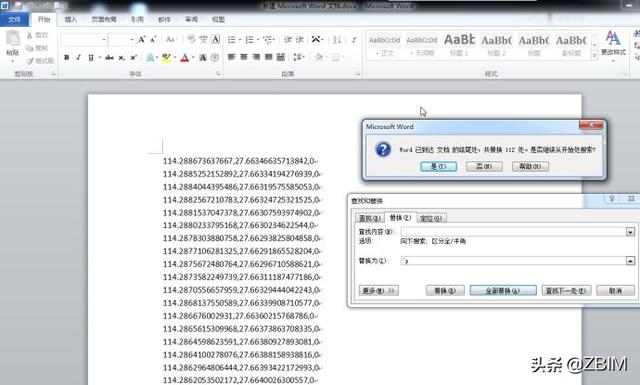Toggle Underline formatting
This screenshot has height=385, width=640.
pos(91,58)
